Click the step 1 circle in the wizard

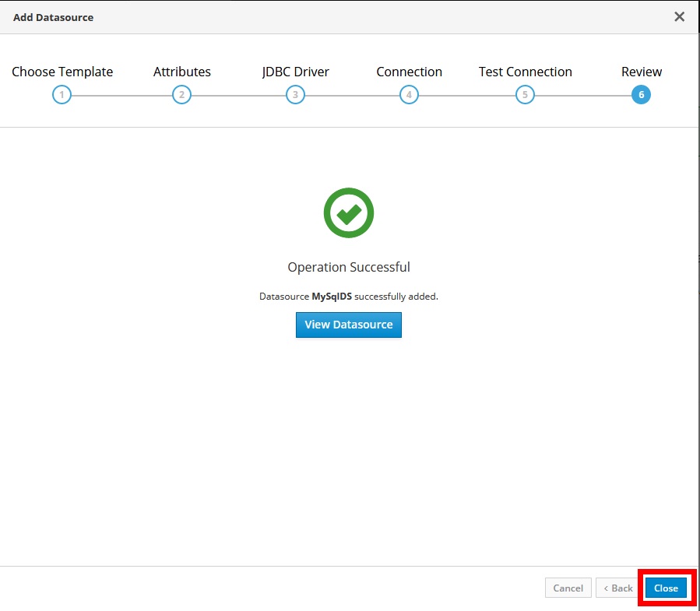click(x=62, y=95)
